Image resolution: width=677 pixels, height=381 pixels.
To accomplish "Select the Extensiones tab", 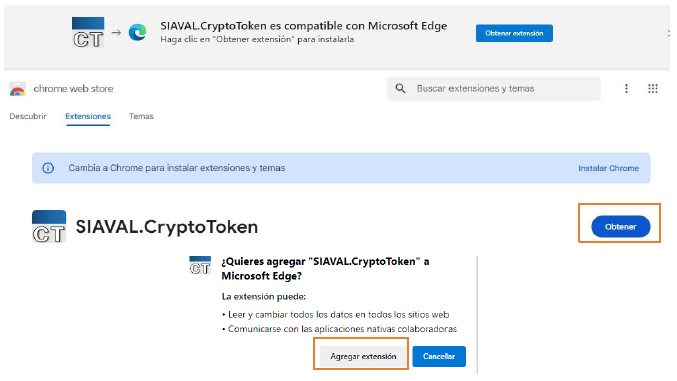I will 88,116.
